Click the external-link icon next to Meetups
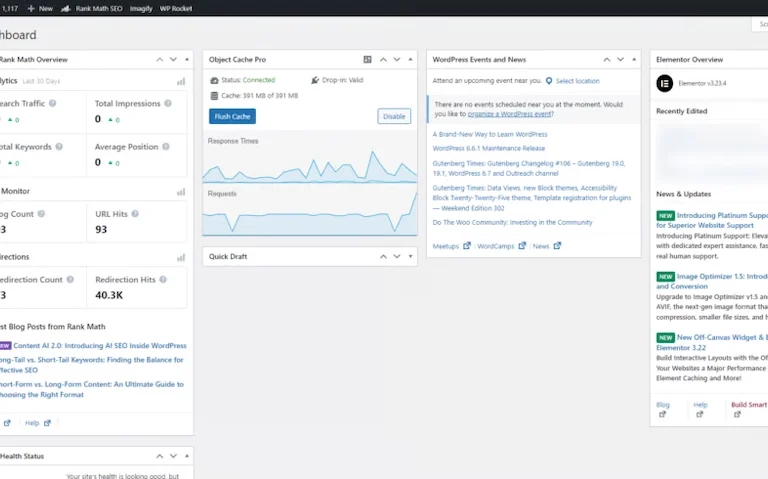768x479 pixels. [467, 246]
